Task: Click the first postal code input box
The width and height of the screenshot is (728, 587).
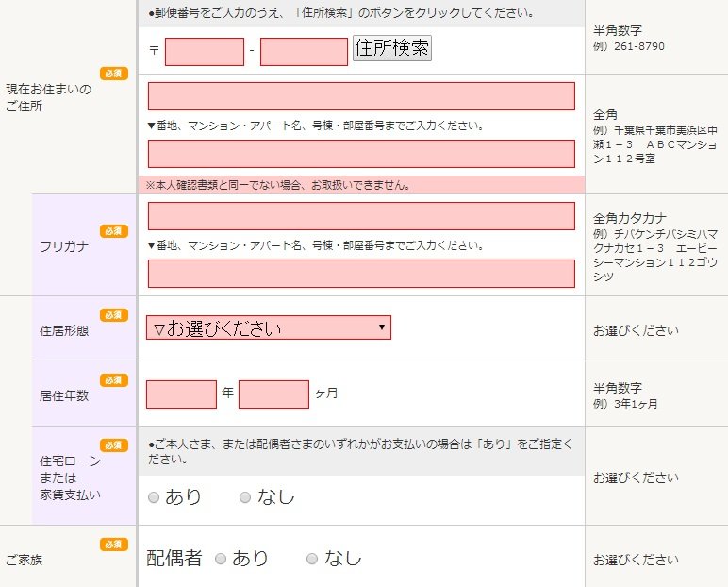Action: coord(204,52)
